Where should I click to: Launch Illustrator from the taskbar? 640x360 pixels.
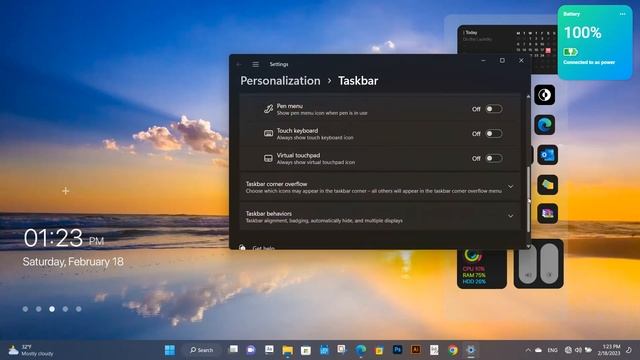click(x=416, y=349)
